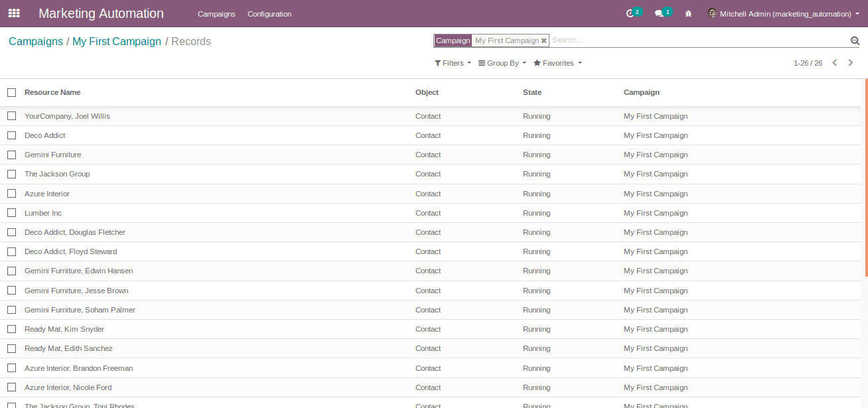Go to the previous page arrow
Image resolution: width=868 pixels, height=408 pixels.
835,63
